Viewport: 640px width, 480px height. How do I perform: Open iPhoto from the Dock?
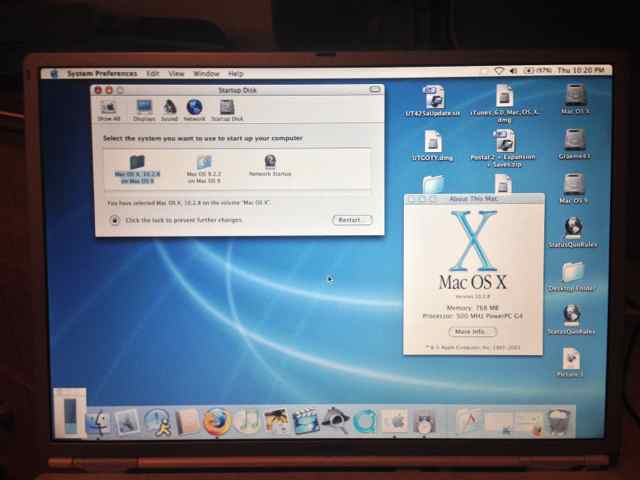point(276,422)
